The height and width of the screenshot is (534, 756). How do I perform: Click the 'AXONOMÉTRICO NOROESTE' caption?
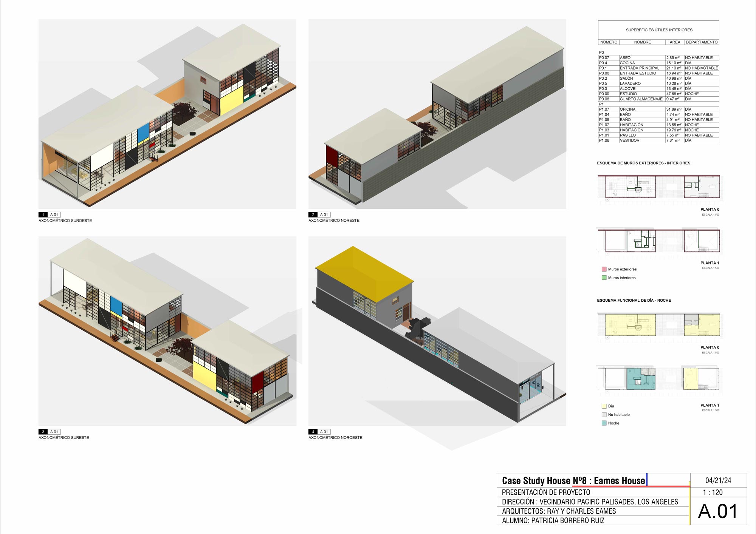coord(335,438)
